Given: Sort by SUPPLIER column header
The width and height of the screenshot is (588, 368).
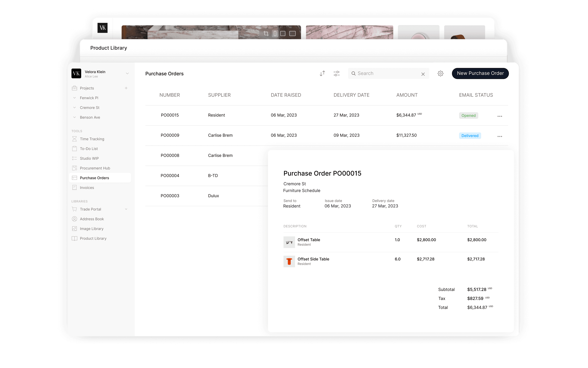Looking at the screenshot, I should (x=219, y=95).
